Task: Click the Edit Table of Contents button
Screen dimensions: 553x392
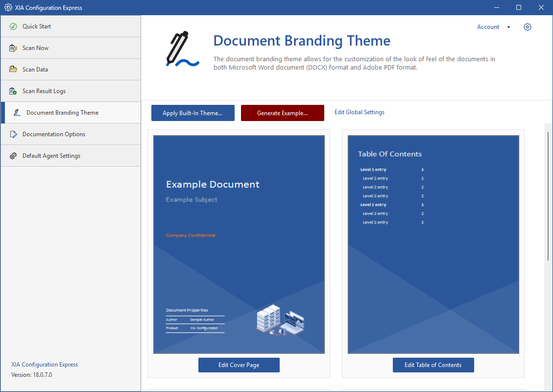Action: (x=433, y=365)
